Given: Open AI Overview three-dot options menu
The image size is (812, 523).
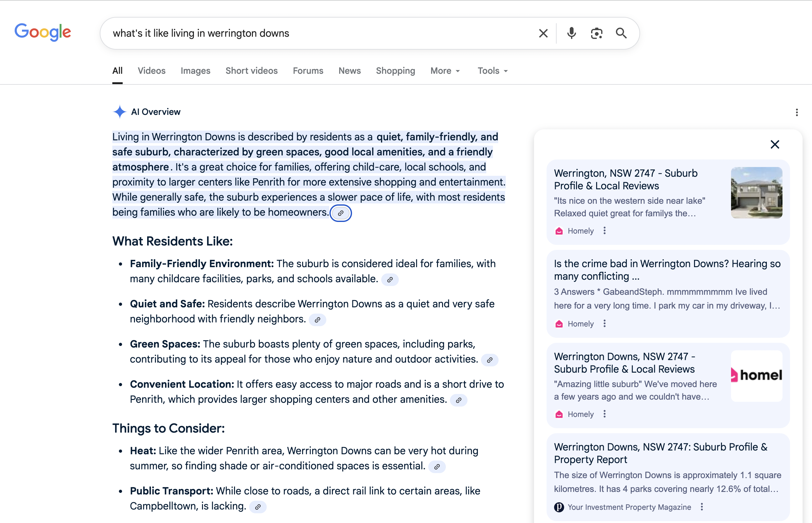Looking at the screenshot, I should [797, 112].
